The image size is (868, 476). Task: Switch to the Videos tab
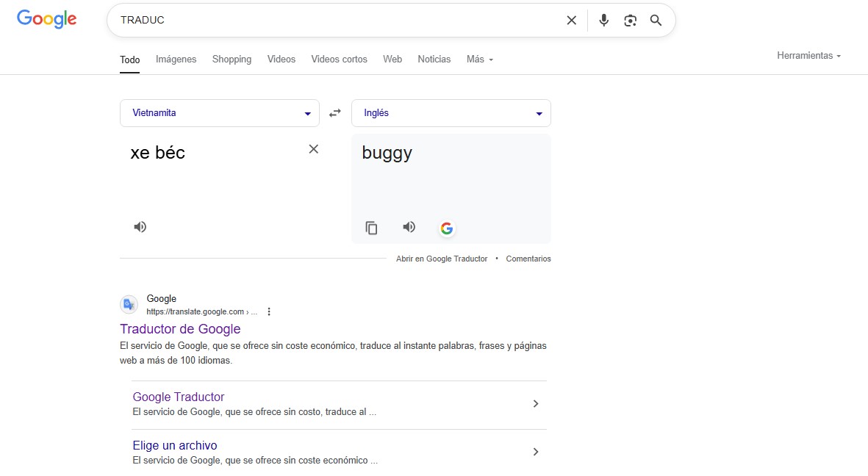point(281,59)
